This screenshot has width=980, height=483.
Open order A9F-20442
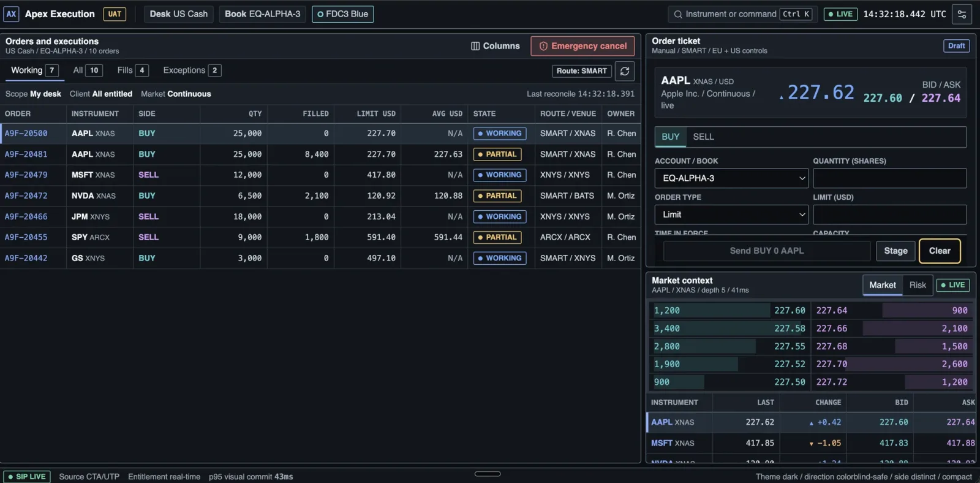(x=26, y=258)
